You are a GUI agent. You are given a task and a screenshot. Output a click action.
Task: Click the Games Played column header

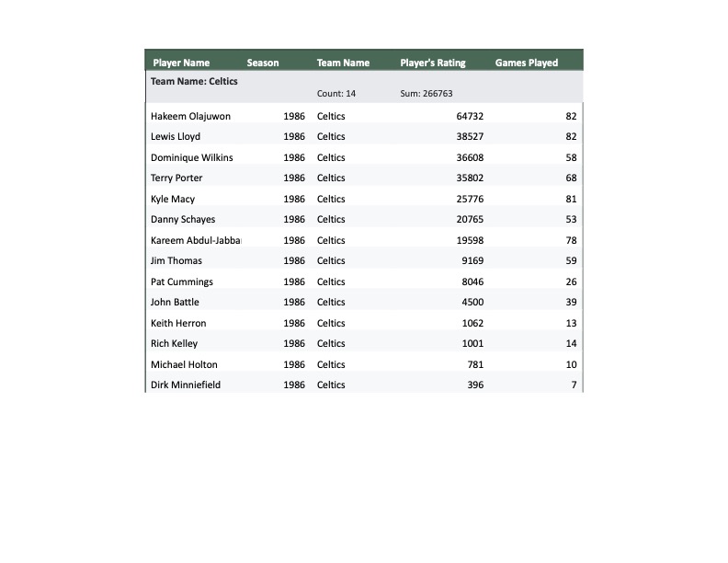(x=527, y=63)
